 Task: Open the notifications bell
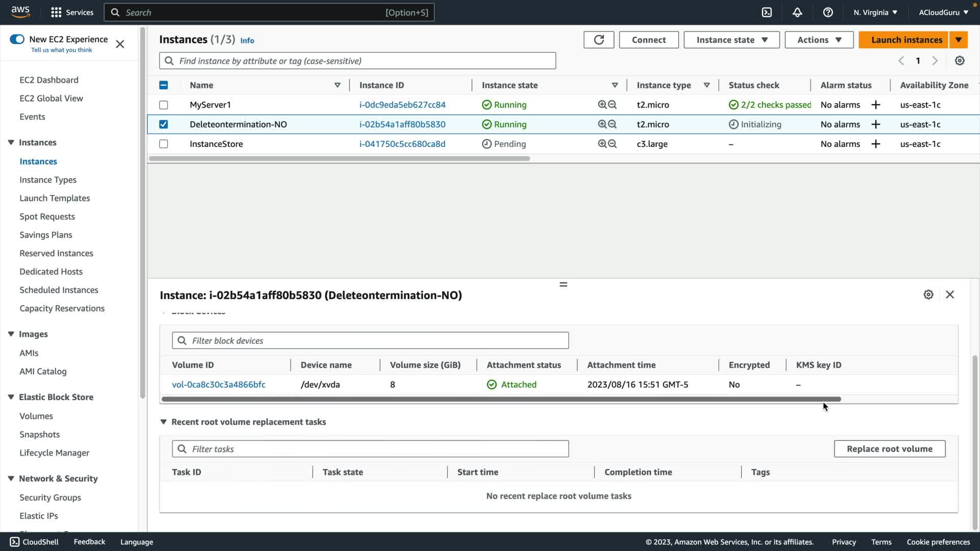(797, 12)
